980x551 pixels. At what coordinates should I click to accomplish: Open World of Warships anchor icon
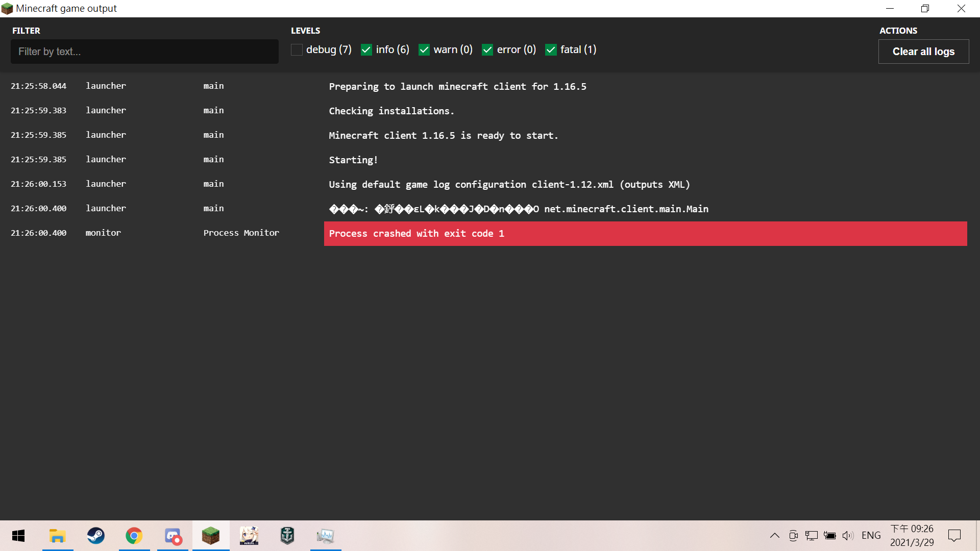pos(287,536)
